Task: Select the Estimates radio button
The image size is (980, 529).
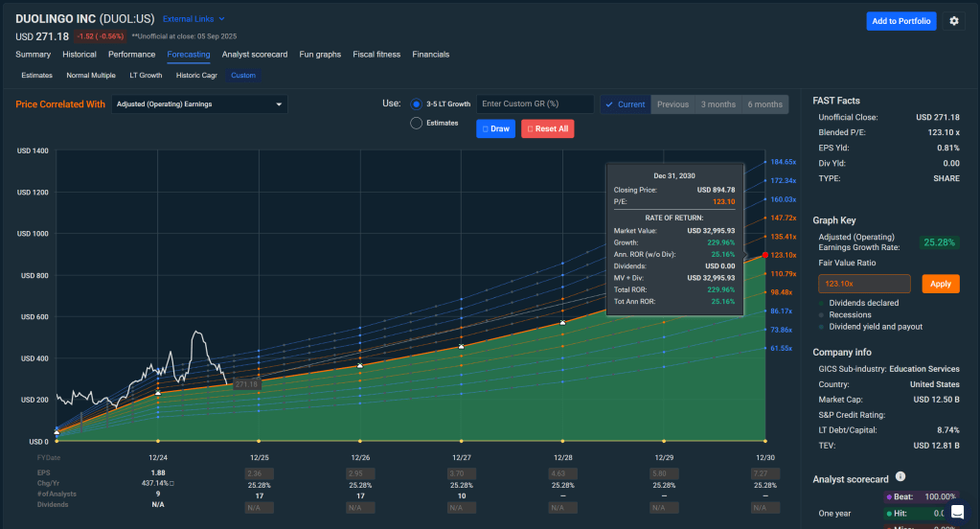Action: click(416, 123)
